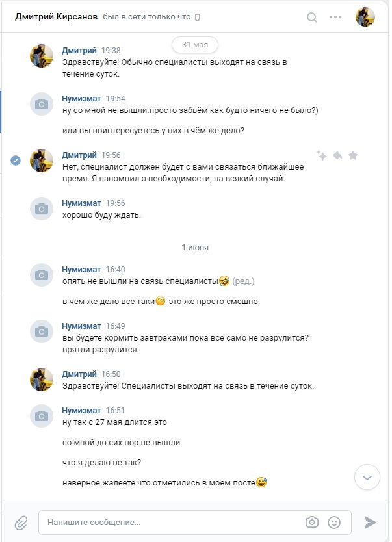392x542 pixels.
Task: Click sender name Дмитрий at 16:50
Action: tap(79, 374)
